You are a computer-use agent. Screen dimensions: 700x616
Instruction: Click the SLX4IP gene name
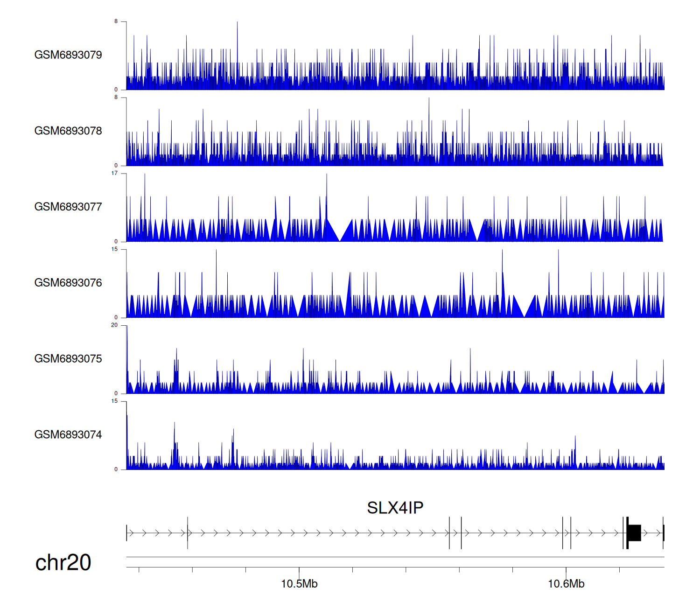coord(395,508)
